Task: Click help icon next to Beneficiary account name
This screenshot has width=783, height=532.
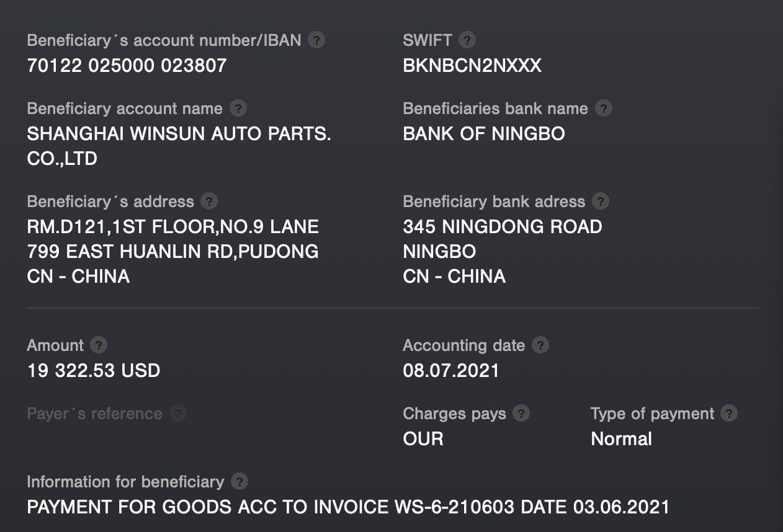Action: point(238,109)
